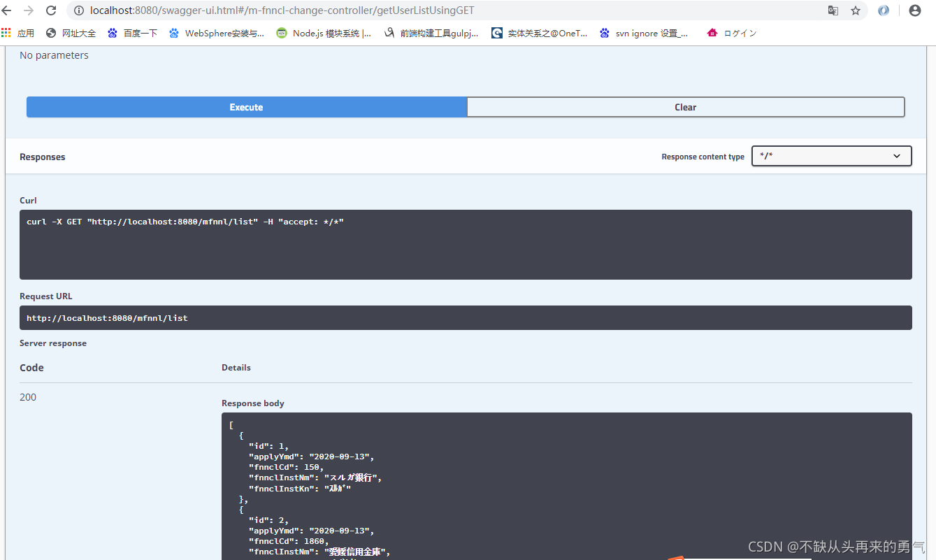Reload the page with refresh icon
936x560 pixels.
point(51,10)
